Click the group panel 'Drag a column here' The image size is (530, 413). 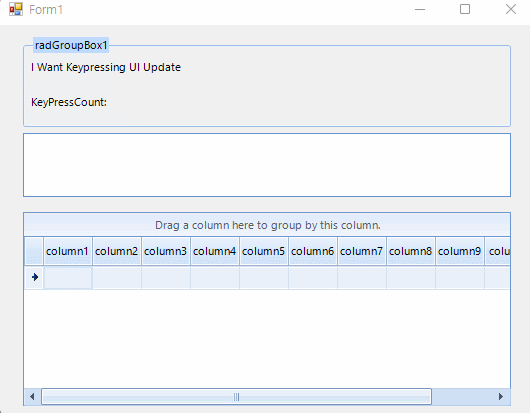(267, 225)
